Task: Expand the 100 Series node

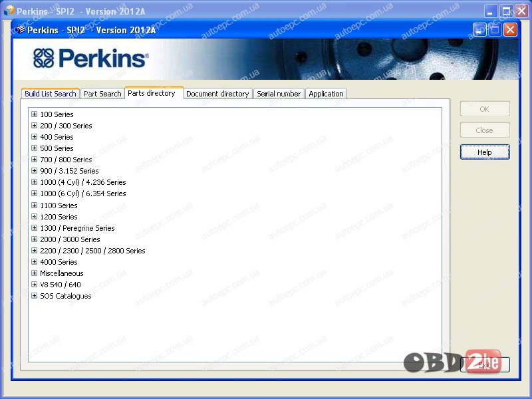Action: click(x=35, y=114)
